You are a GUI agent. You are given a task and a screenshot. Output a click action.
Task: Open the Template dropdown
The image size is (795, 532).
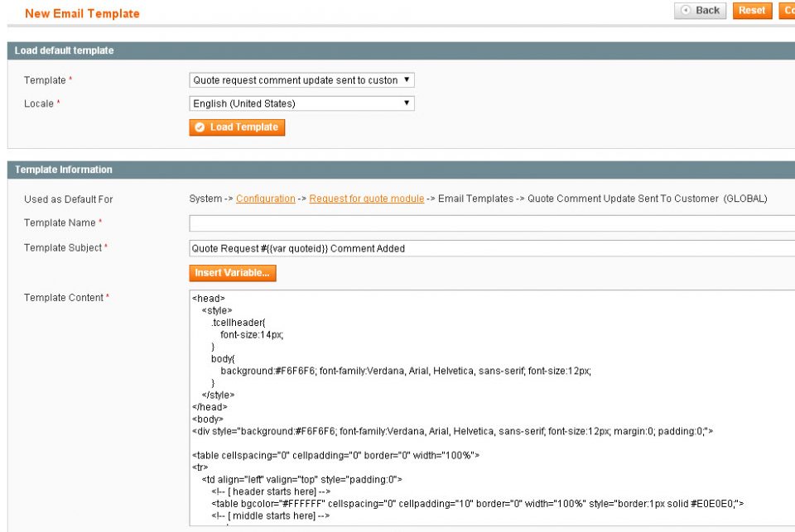(301, 80)
